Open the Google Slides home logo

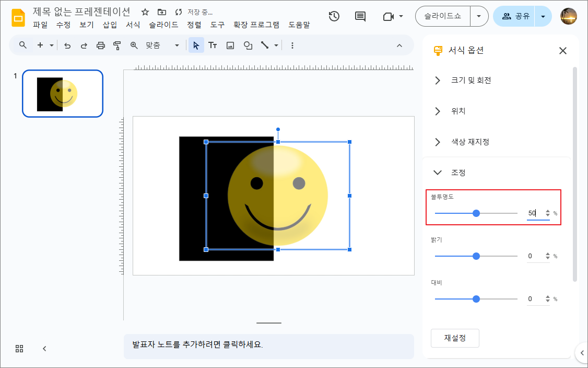coord(18,18)
